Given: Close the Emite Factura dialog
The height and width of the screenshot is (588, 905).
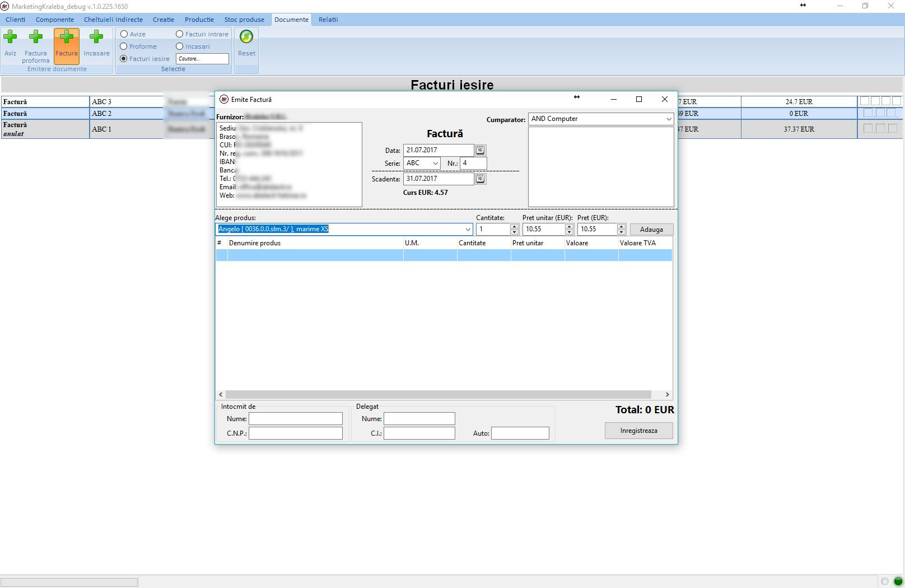Looking at the screenshot, I should [665, 99].
